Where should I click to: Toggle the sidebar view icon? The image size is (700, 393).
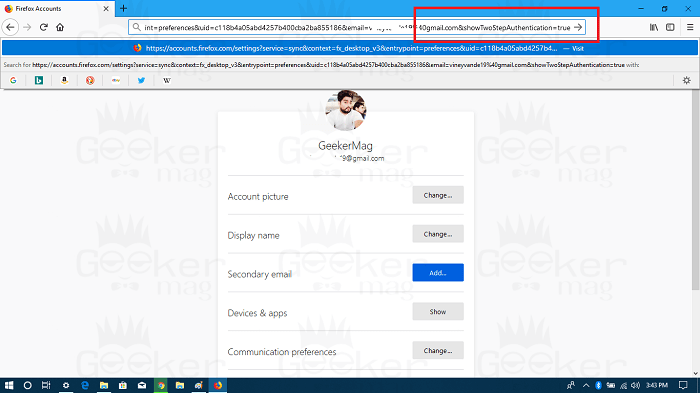pyautogui.click(x=670, y=27)
